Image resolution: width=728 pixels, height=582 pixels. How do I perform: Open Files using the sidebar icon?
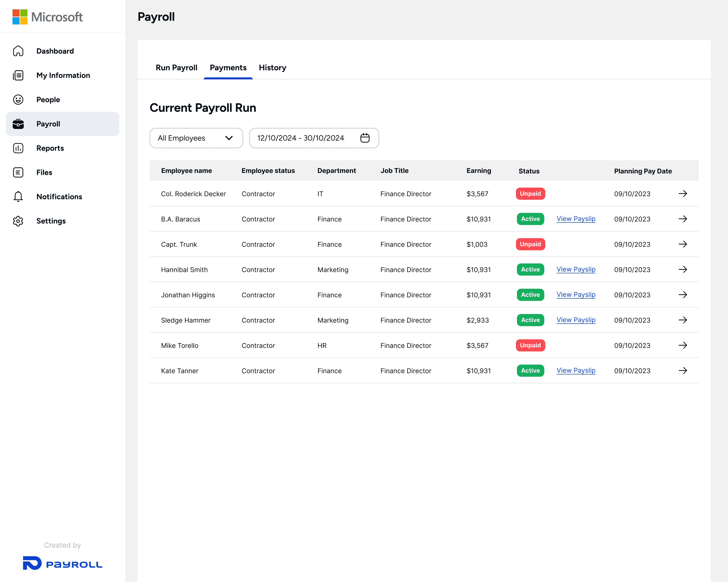coord(18,173)
